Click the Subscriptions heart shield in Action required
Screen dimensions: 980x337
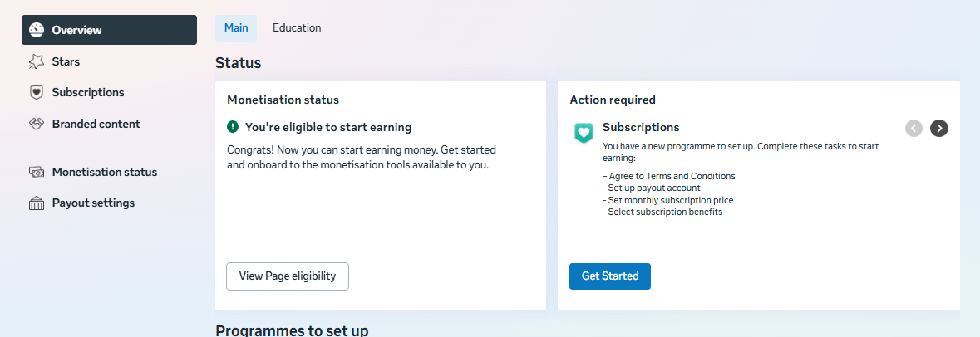[x=584, y=133]
